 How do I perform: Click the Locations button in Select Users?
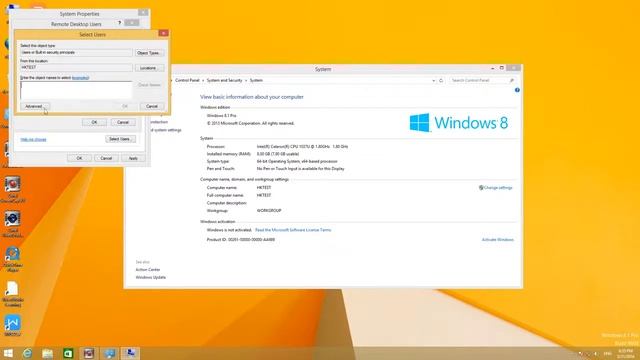pyautogui.click(x=149, y=68)
